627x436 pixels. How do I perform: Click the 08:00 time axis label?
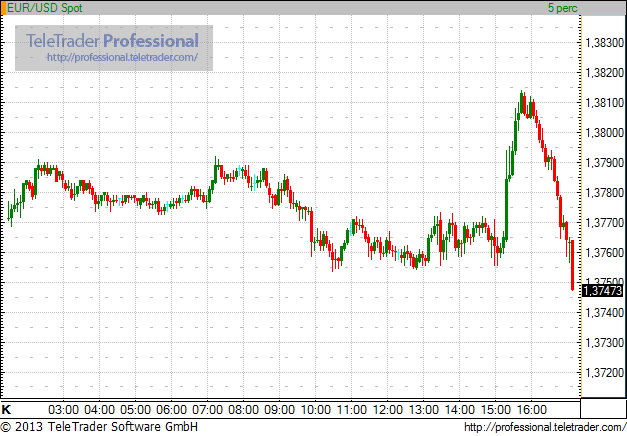[x=243, y=410]
